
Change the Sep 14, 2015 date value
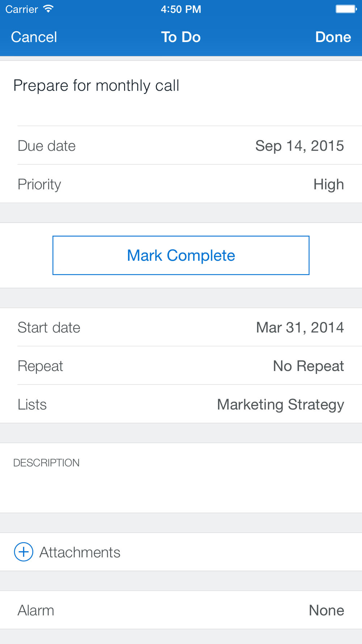click(x=299, y=146)
